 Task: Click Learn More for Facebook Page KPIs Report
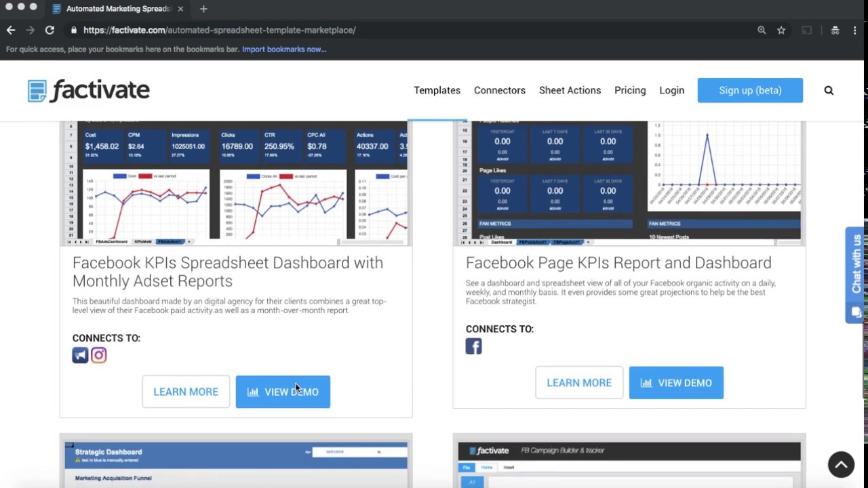coord(579,383)
